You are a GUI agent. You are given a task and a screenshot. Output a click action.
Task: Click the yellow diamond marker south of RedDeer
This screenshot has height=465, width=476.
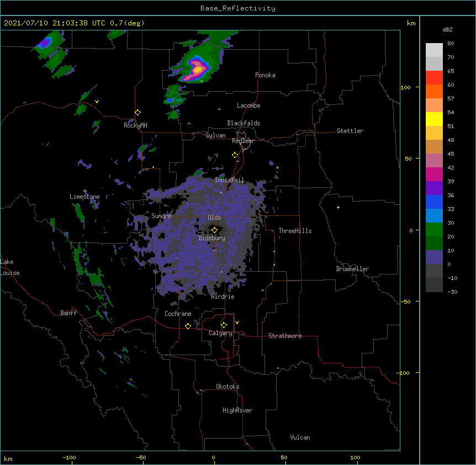click(235, 155)
